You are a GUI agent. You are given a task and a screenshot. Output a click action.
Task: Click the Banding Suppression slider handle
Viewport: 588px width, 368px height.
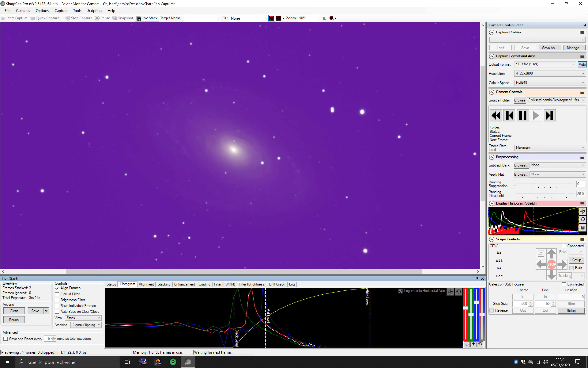(515, 184)
